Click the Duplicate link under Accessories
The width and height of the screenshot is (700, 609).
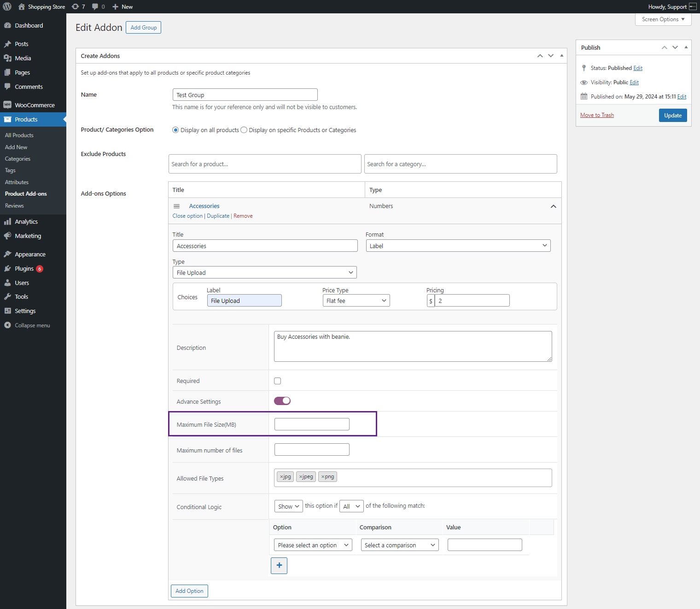[x=218, y=216]
